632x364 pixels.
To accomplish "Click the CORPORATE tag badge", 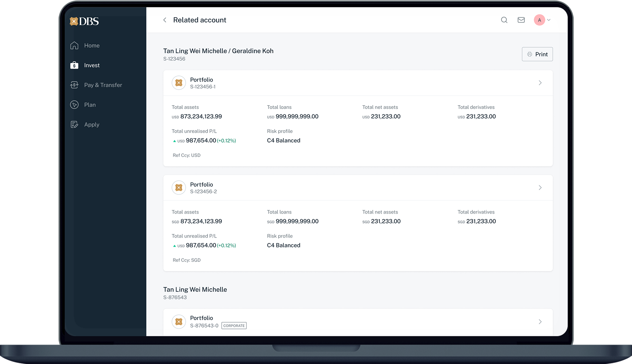I will point(234,325).
